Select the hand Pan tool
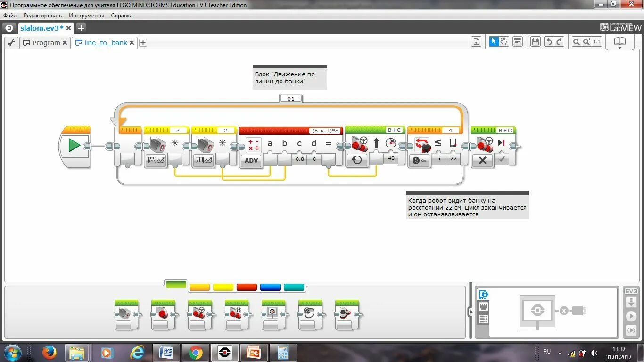The height and width of the screenshot is (362, 644). 504,42
